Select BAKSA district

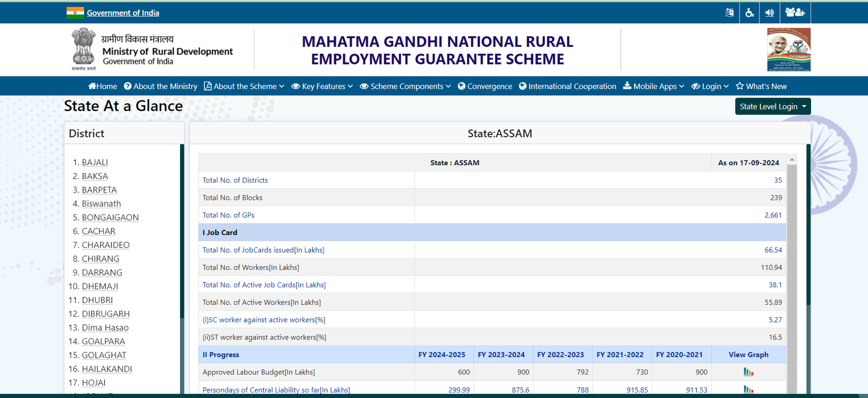click(x=95, y=176)
